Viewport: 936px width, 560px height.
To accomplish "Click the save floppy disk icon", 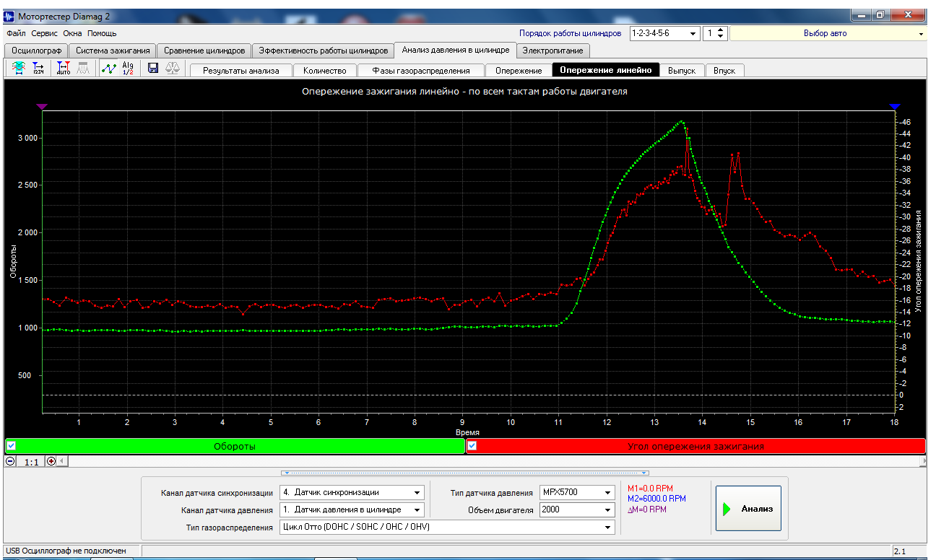I will 152,69.
